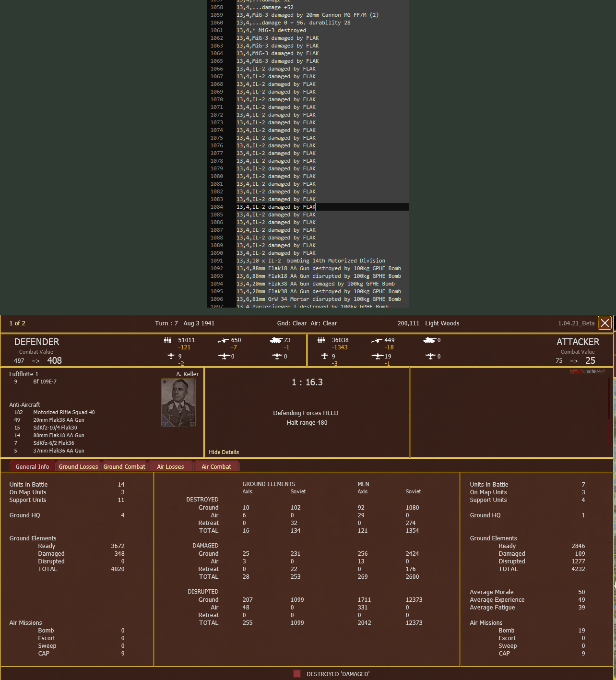The image size is (616, 680).
Task: Click the GROUND ELEMENTS column header
Action: (x=269, y=484)
